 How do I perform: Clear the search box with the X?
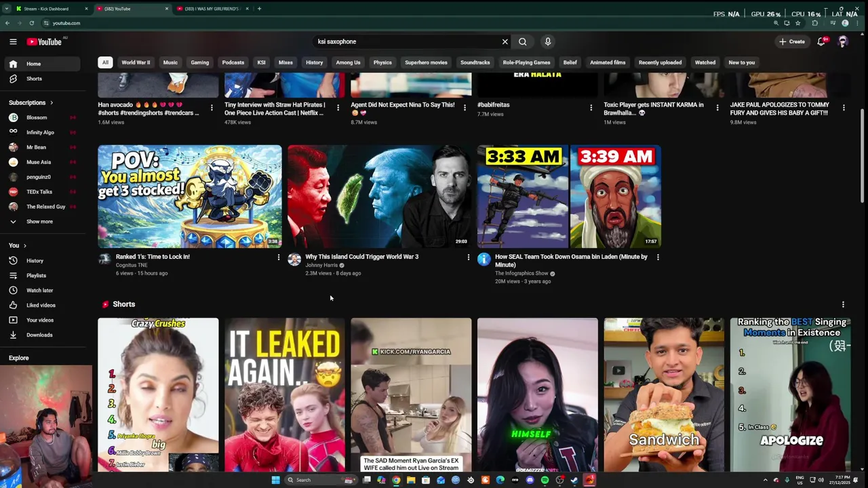click(x=505, y=41)
